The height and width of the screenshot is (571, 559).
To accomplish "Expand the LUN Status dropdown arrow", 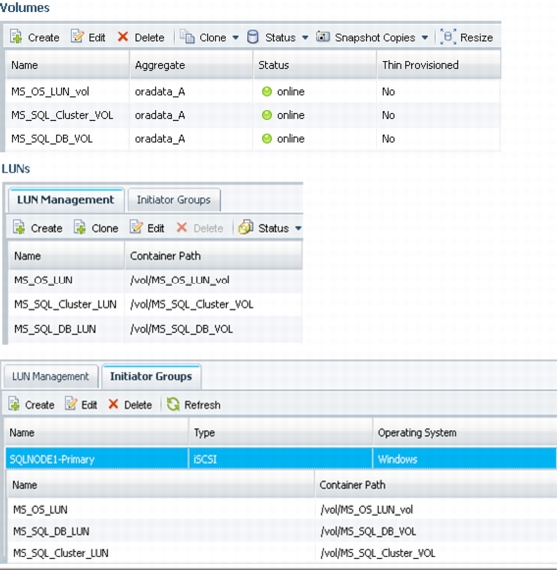I will pos(298,228).
